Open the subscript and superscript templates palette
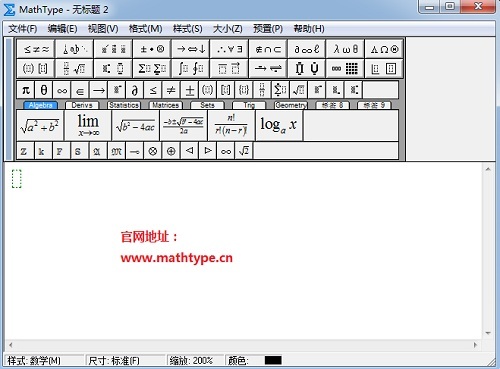 (x=113, y=69)
